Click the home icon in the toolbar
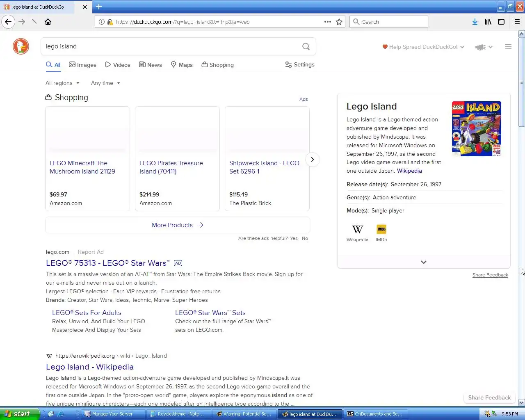Screen dimensions: 525x420 (x=48, y=22)
